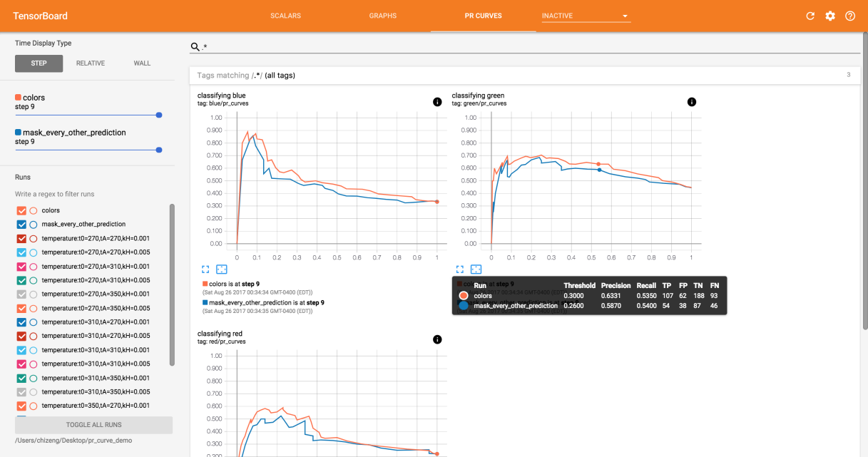
Task: Click the 'tag: blue/pr_curves' label
Action: [223, 103]
